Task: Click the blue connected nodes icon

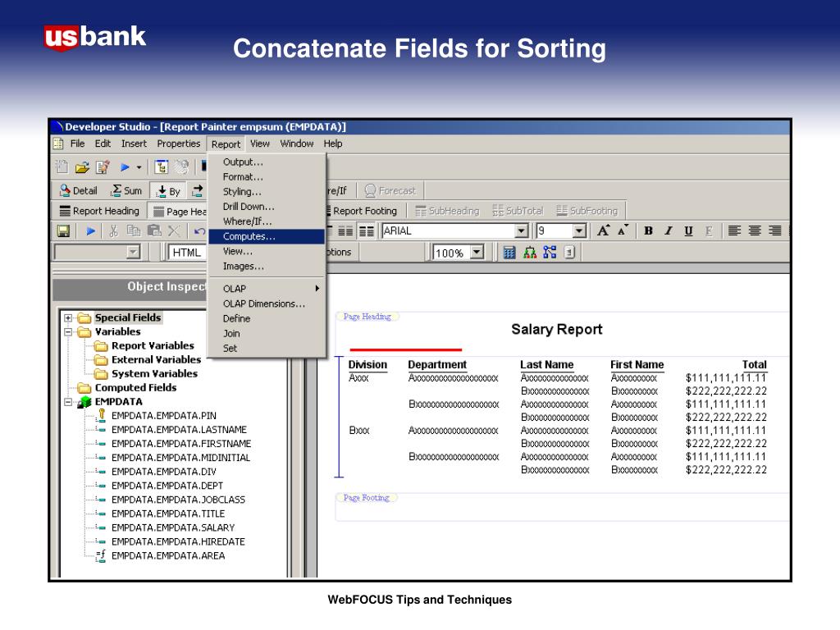Action: click(x=550, y=252)
